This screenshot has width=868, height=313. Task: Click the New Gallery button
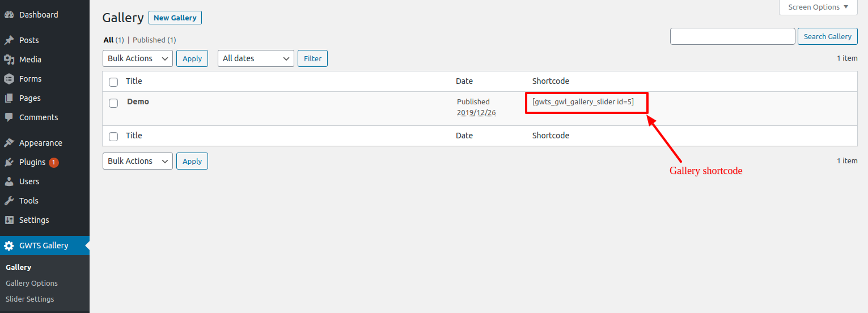click(x=175, y=18)
